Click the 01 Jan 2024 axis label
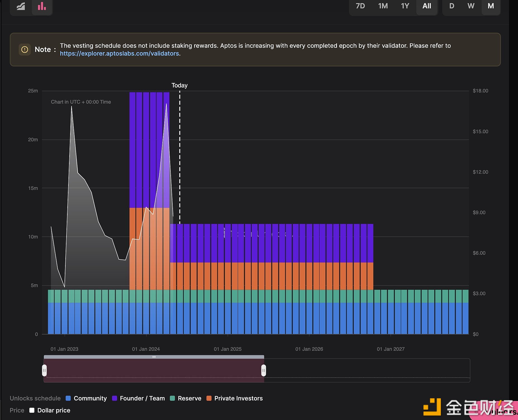 146,349
